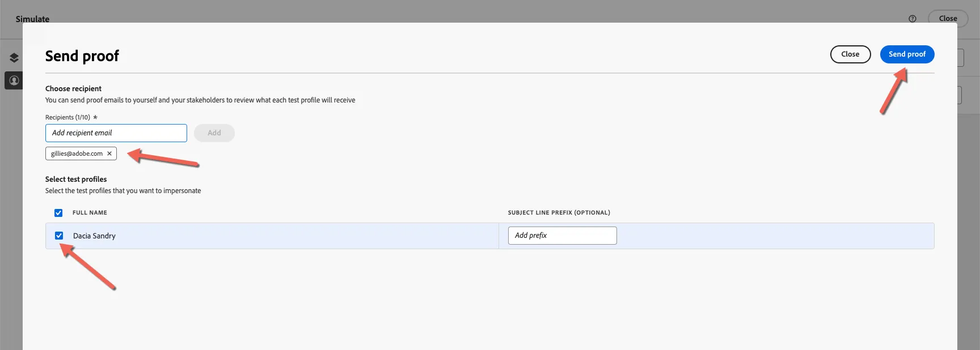Image resolution: width=980 pixels, height=350 pixels.
Task: Remove gillies@adobe.com recipient with the x icon
Action: (109, 153)
